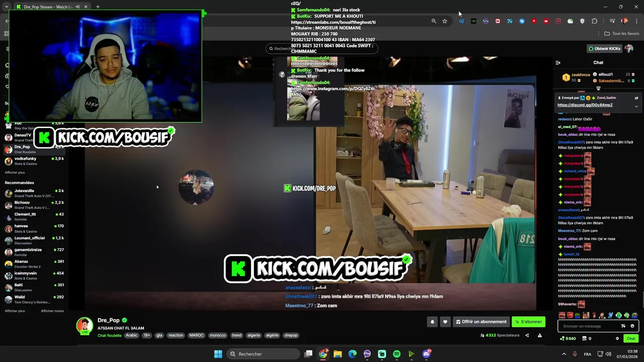Open chat username zaakhmza top gifter
644x362 pixels.
pyautogui.click(x=581, y=75)
